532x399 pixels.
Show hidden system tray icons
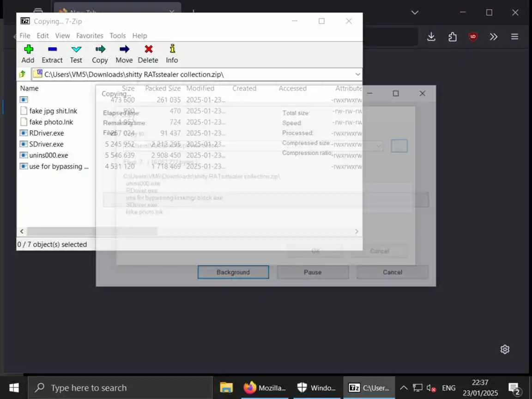(x=404, y=388)
